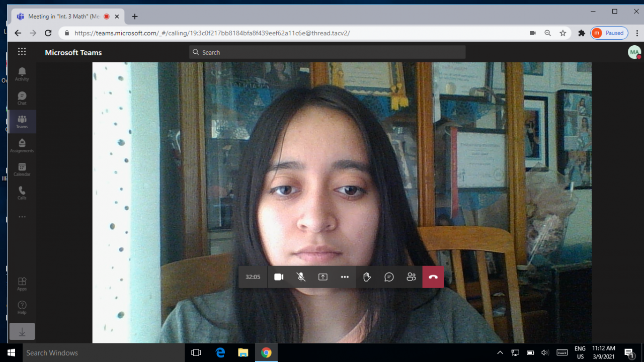Open the share screen tray
Viewport: 644px width, 362px height.
point(323,277)
